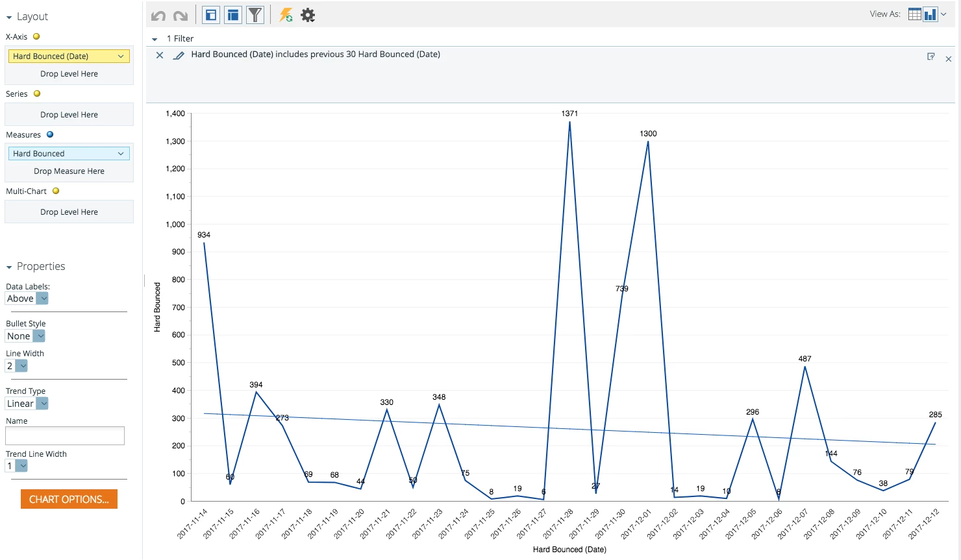Open View As dropdown arrow

pos(943,14)
